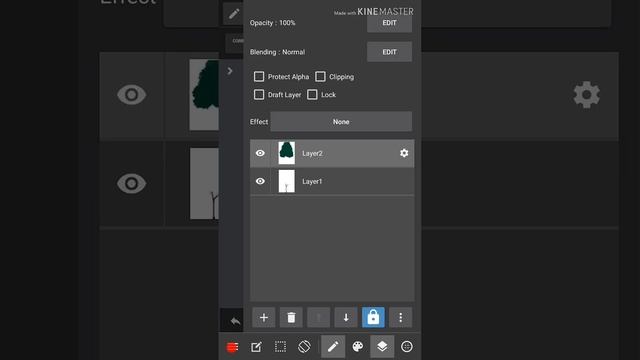Image resolution: width=640 pixels, height=360 pixels.
Task: Tap the edit square-pencil icon
Action: coord(256,347)
